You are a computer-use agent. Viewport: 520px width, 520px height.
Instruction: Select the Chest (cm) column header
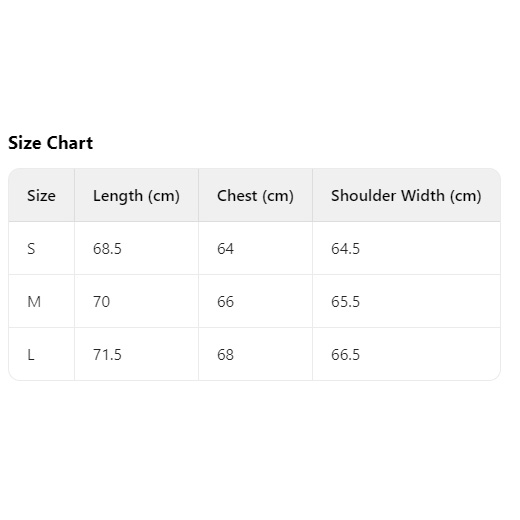click(x=255, y=196)
